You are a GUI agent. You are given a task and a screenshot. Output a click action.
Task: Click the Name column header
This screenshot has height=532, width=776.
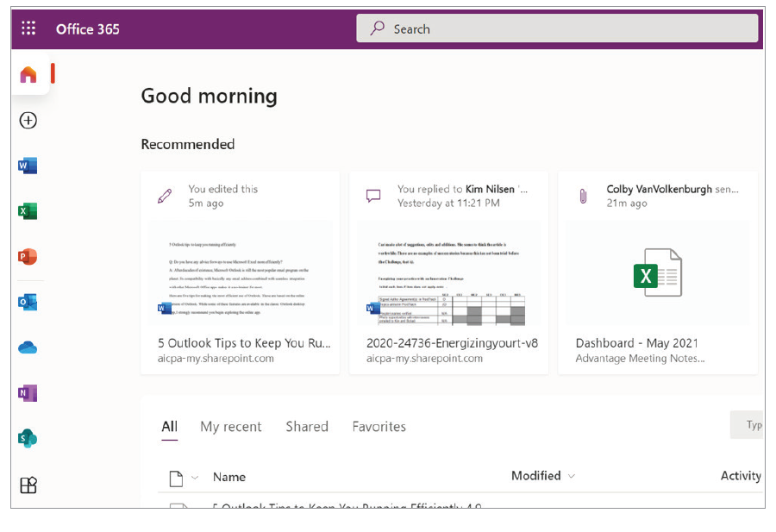click(x=229, y=477)
